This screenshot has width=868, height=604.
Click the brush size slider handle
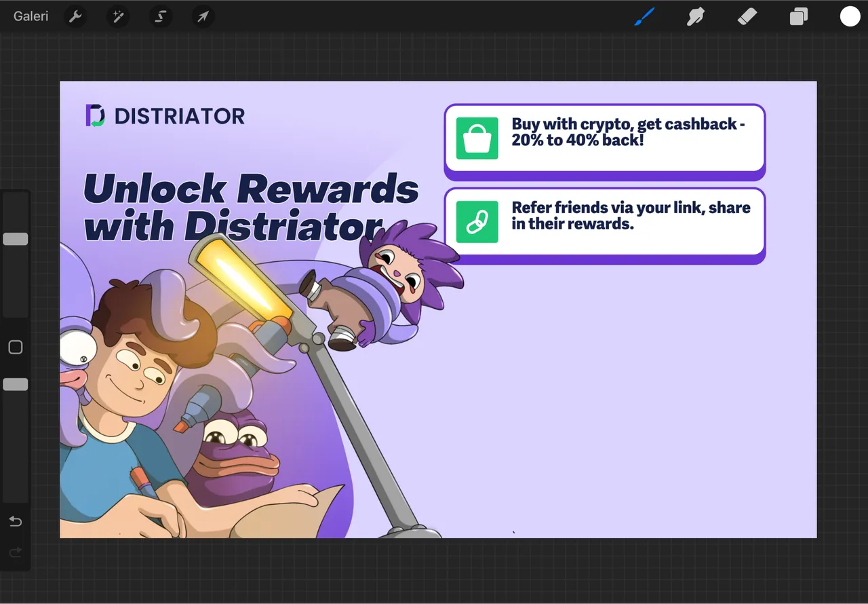tap(16, 239)
